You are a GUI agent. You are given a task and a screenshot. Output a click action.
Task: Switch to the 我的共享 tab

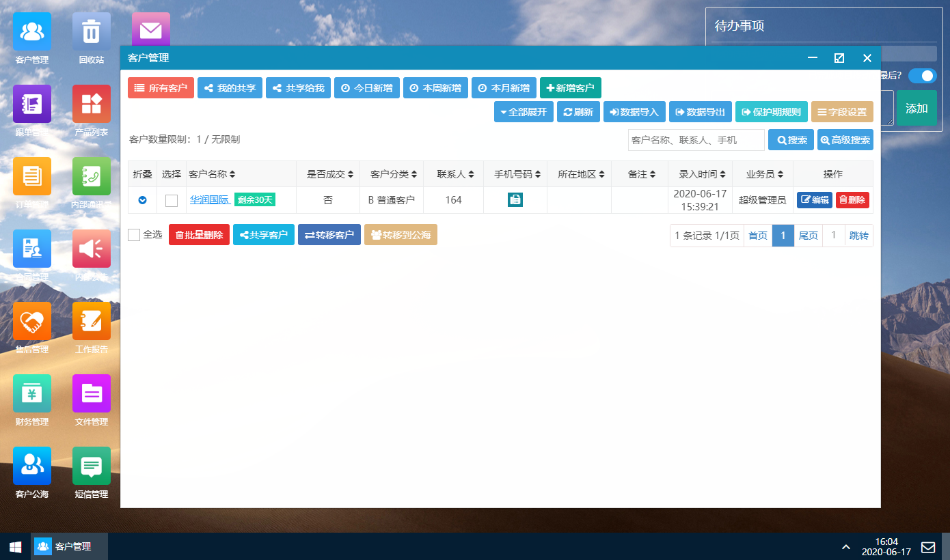pos(230,88)
